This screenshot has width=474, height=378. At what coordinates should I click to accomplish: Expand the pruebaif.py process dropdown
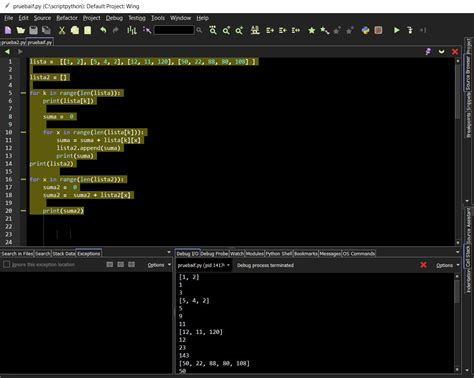coord(203,265)
